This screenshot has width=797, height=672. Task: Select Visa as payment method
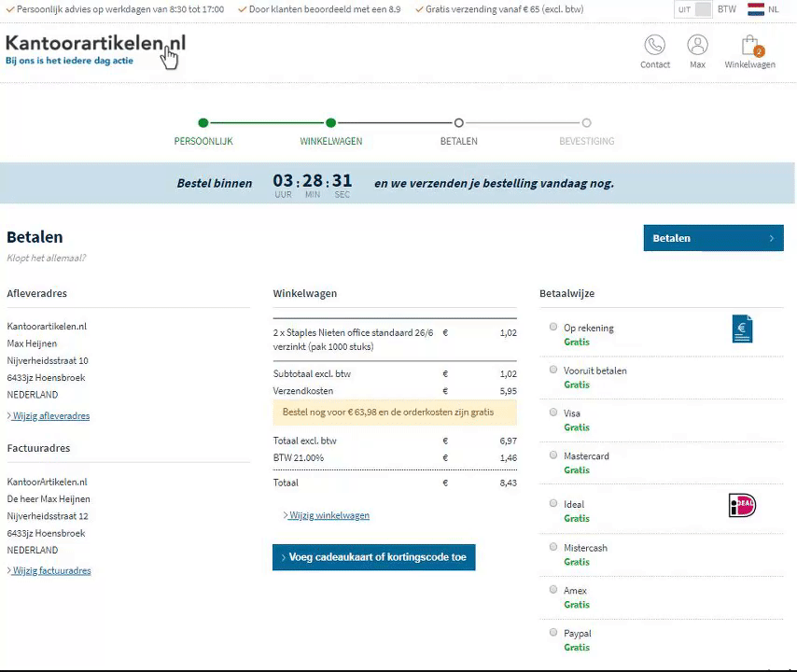click(553, 413)
